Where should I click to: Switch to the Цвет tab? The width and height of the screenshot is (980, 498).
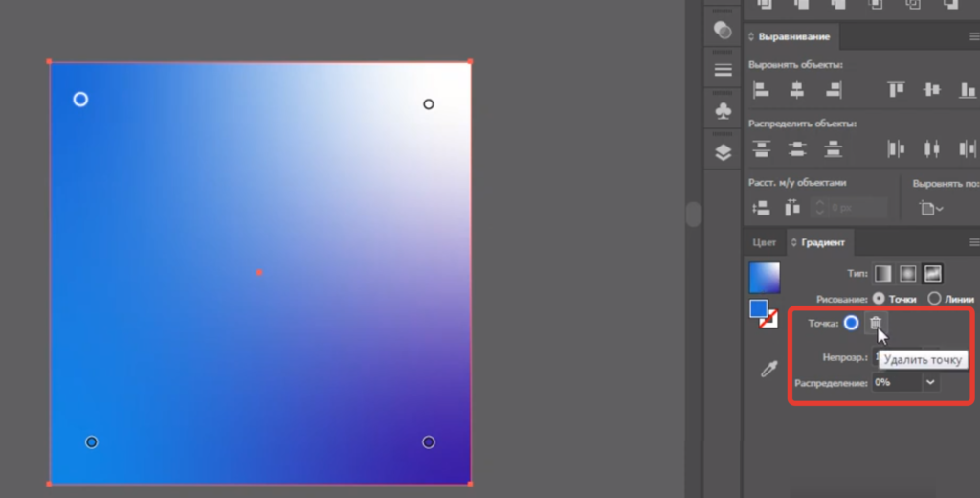coord(765,242)
